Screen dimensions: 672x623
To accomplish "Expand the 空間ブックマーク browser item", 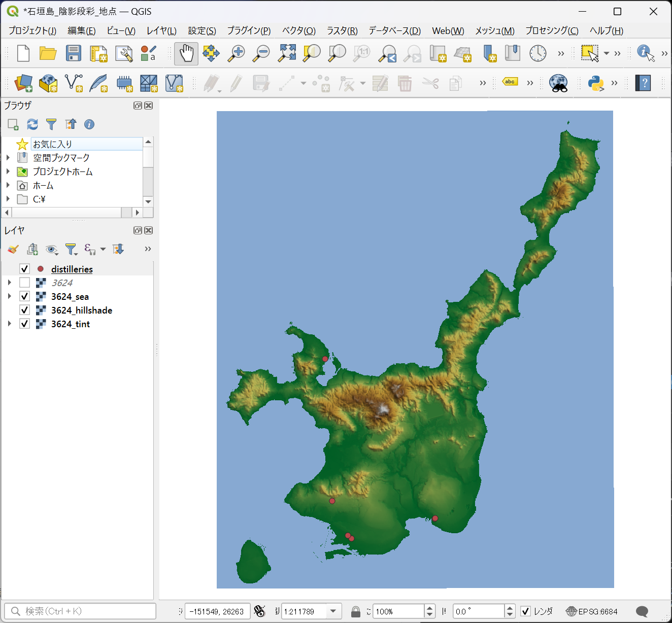I will click(8, 158).
